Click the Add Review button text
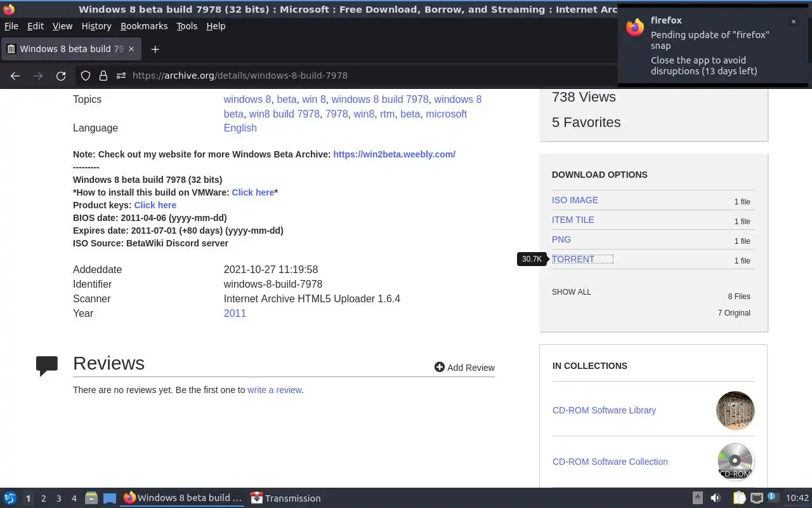Screen dimensions: 812x508 471,368
